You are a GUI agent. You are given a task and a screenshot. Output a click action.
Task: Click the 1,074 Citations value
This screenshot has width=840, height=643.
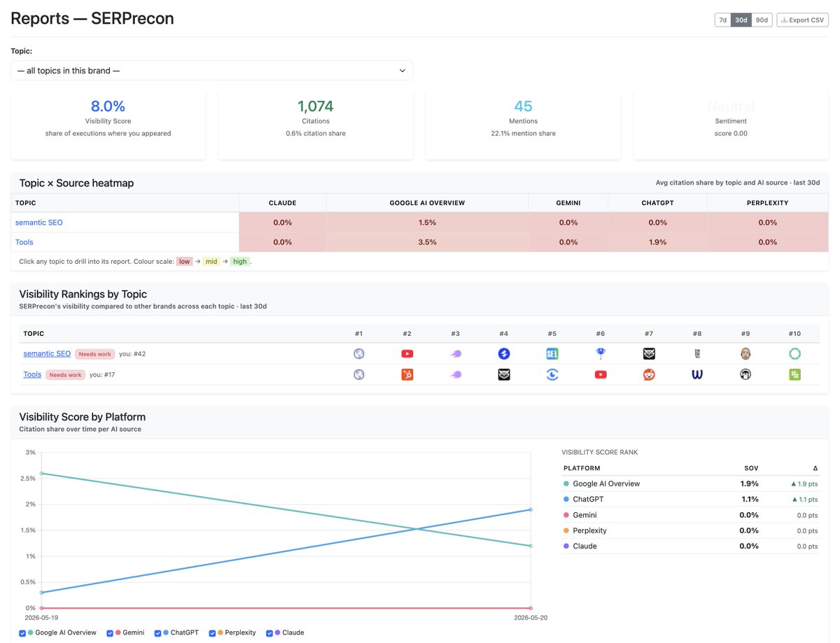pyautogui.click(x=316, y=106)
